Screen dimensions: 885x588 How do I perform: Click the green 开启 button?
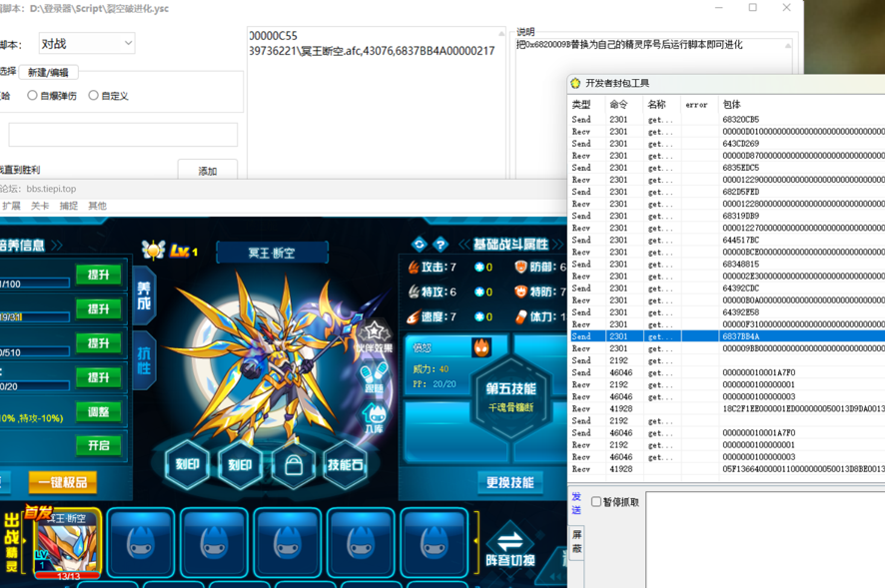click(99, 446)
